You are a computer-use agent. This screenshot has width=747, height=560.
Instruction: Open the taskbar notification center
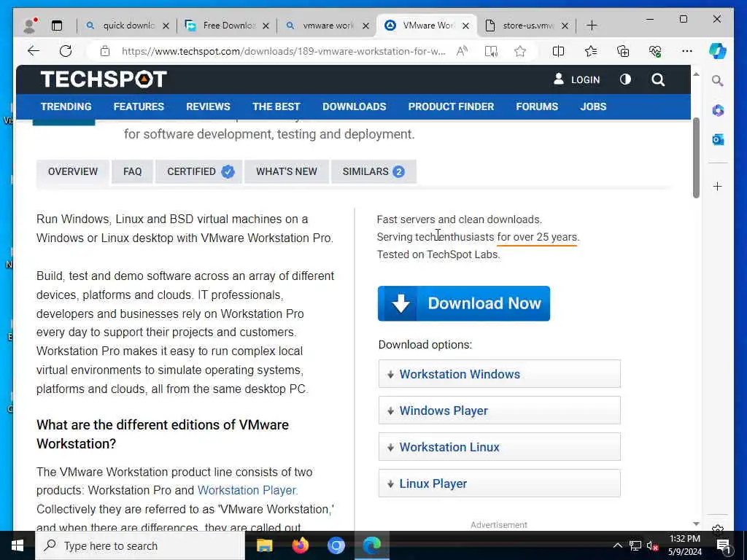[x=724, y=545]
